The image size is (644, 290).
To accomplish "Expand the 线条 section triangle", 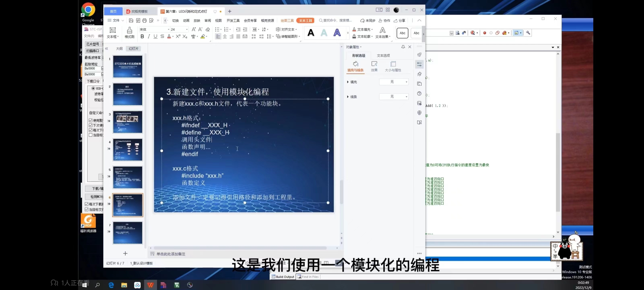I will point(348,97).
